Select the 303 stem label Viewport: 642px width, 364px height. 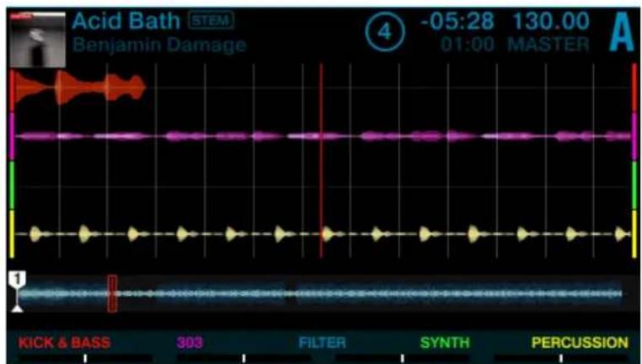click(190, 343)
